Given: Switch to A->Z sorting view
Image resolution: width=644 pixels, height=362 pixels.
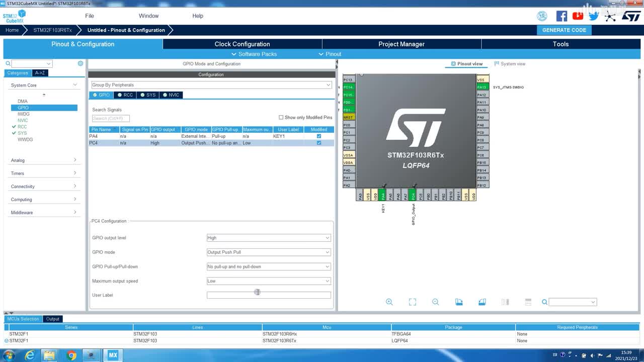Looking at the screenshot, I should coord(40,73).
